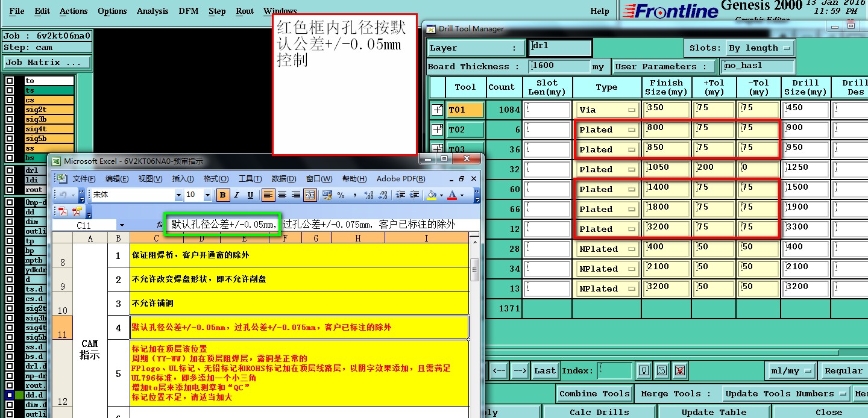868x418 pixels.
Task: Open the Analysis menu in Genesis
Action: tap(153, 11)
